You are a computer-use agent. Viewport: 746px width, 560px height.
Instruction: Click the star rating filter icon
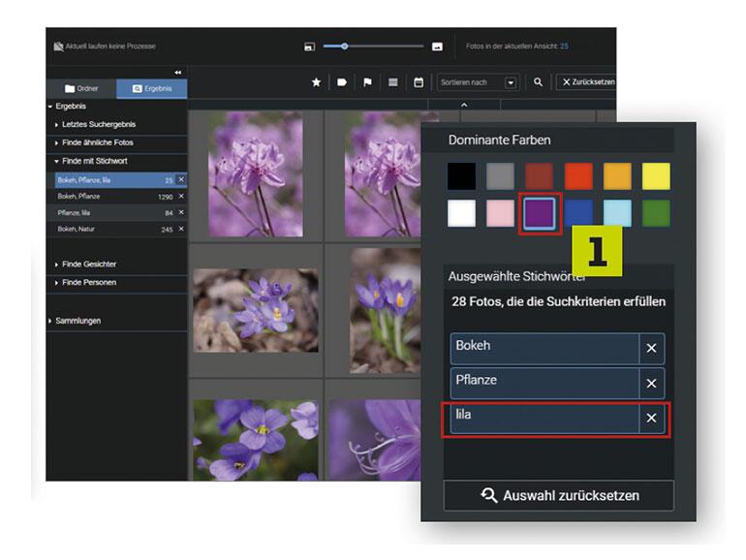(x=316, y=83)
